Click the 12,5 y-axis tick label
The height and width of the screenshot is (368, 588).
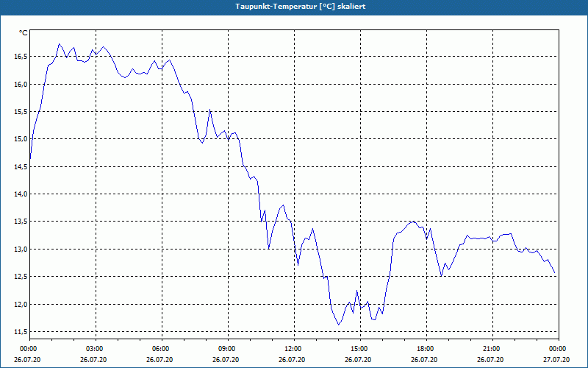coord(21,277)
